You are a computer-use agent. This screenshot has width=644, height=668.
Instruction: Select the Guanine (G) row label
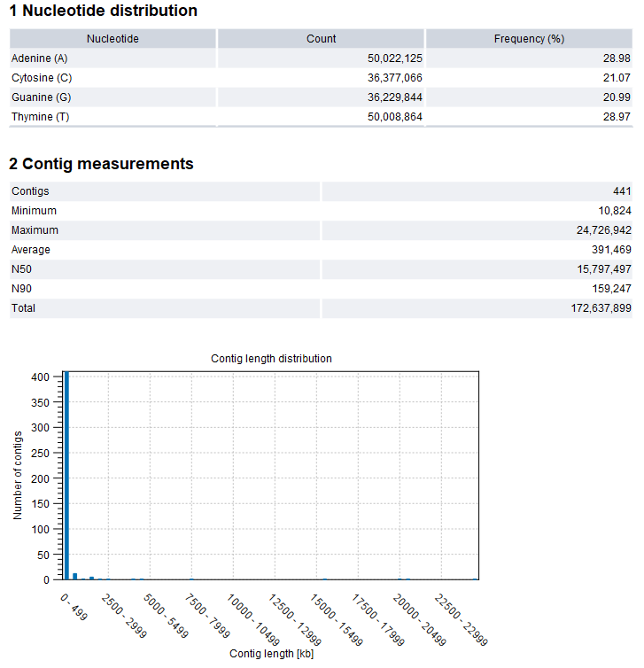pyautogui.click(x=41, y=97)
